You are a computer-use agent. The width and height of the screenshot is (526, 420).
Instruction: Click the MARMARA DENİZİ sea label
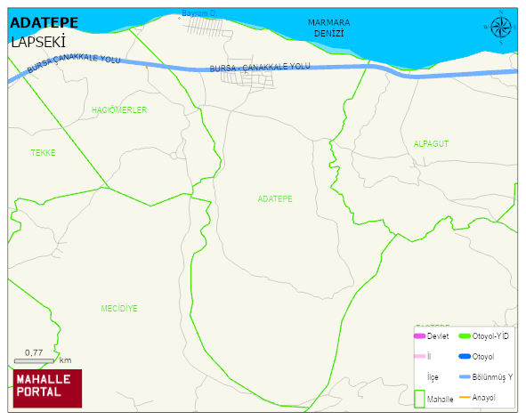tap(328, 28)
